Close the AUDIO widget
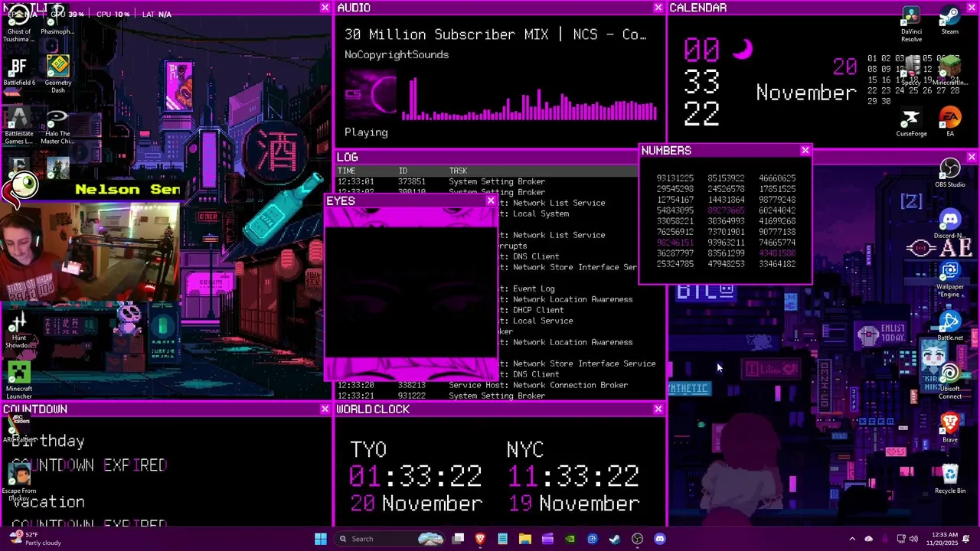This screenshot has height=551, width=980. pyautogui.click(x=658, y=8)
